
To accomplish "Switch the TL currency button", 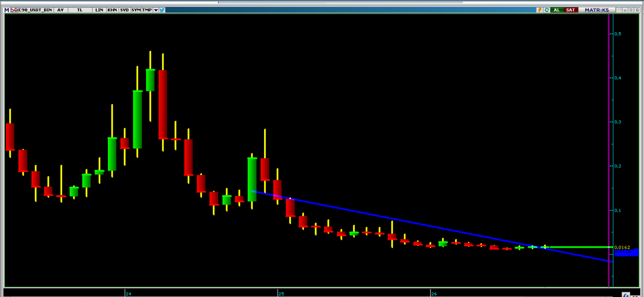I will point(79,10).
